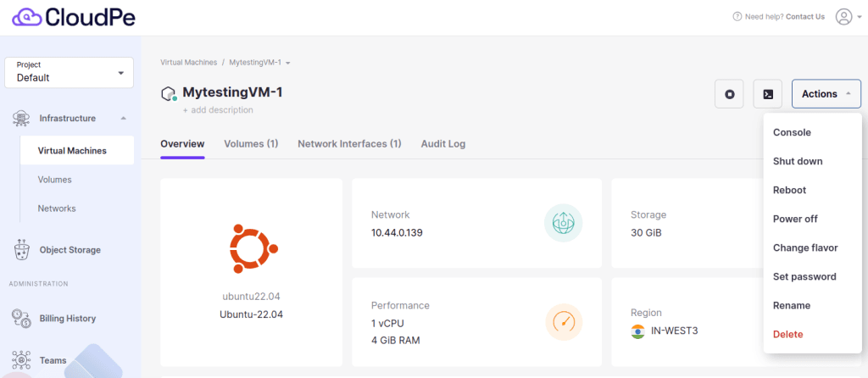Open the console terminal icon button
The height and width of the screenshot is (378, 868).
(768, 94)
